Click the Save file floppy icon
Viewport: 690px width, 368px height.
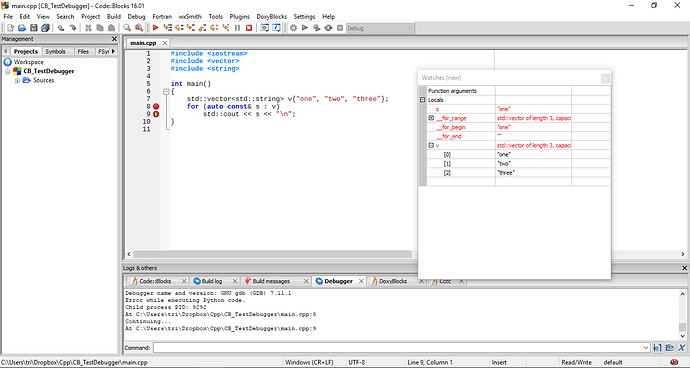(34, 28)
